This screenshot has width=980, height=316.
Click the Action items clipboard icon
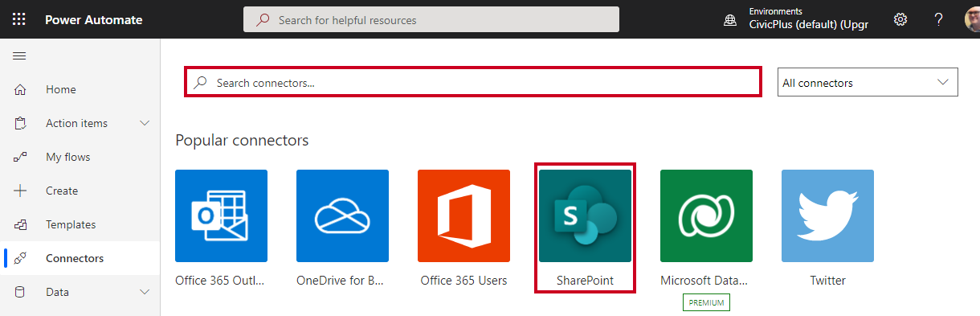(21, 123)
